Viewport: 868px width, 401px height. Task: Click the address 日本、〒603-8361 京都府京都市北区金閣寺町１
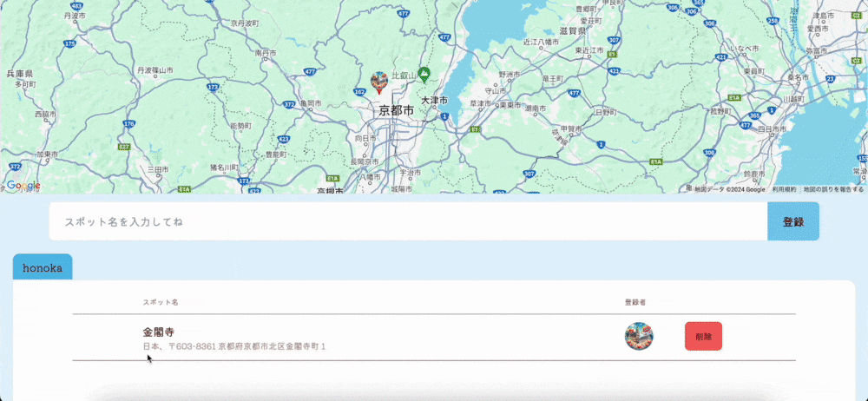[234, 346]
